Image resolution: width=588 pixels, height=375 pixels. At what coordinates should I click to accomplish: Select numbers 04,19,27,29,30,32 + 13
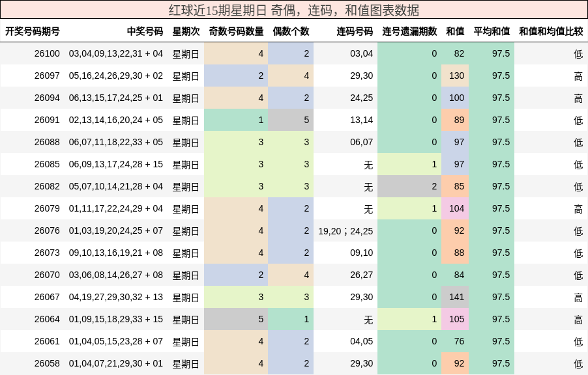click(x=116, y=297)
